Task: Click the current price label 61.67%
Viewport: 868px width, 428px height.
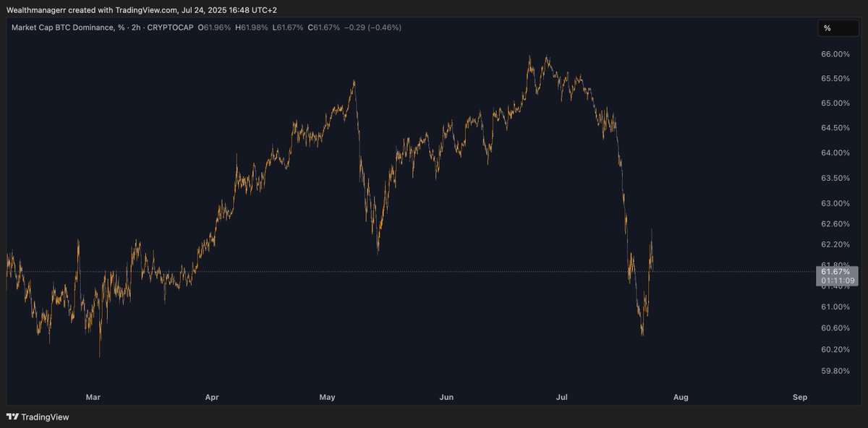Action: click(x=836, y=271)
